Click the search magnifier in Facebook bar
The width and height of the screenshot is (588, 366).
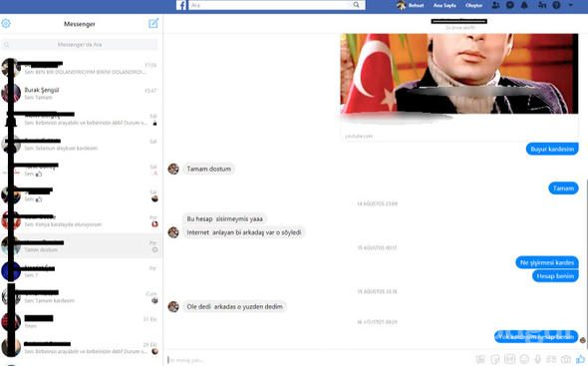tap(356, 5)
